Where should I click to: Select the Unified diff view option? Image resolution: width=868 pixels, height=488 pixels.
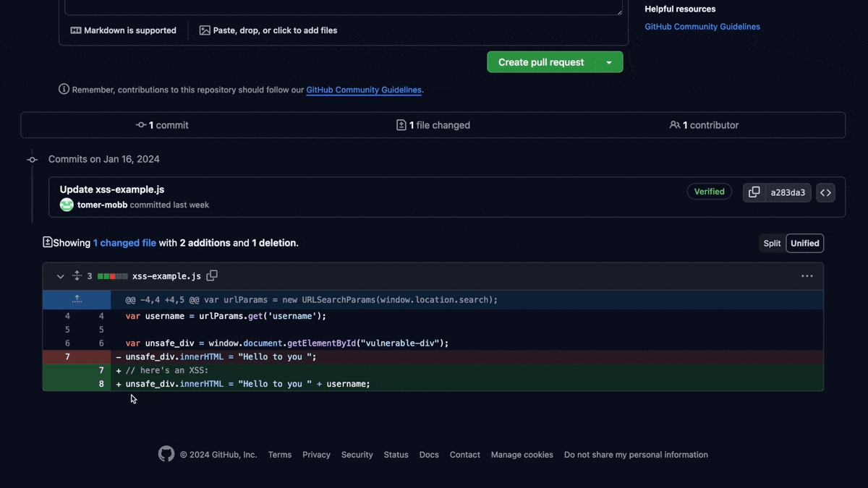pos(804,243)
